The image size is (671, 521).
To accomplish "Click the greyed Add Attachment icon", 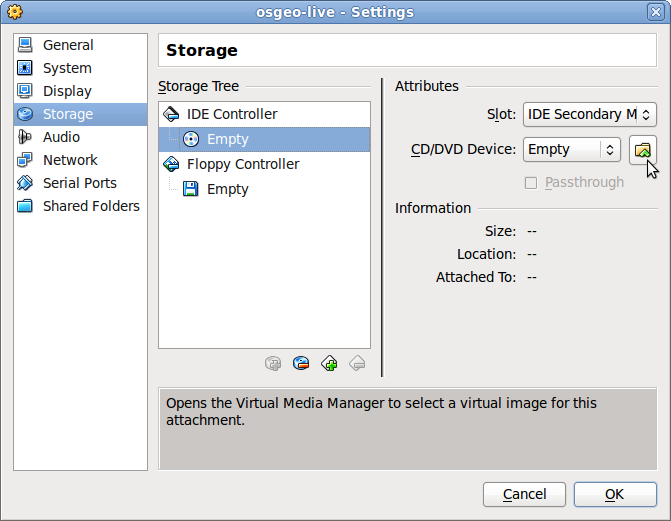I will coord(273,363).
